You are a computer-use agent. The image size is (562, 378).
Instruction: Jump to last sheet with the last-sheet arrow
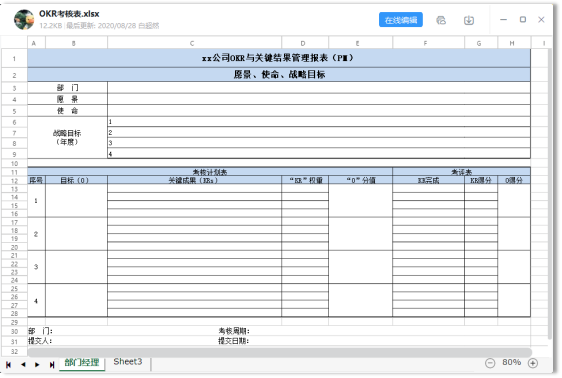click(x=52, y=365)
